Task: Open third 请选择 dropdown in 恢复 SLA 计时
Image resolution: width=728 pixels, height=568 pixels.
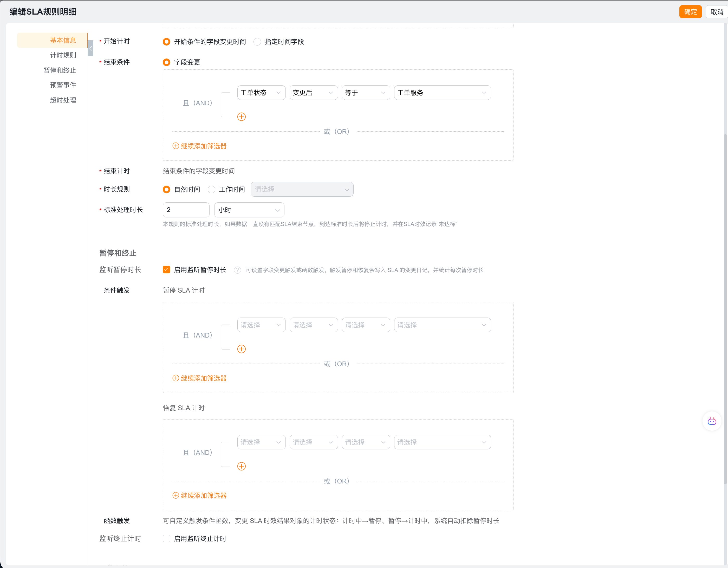Action: [366, 442]
